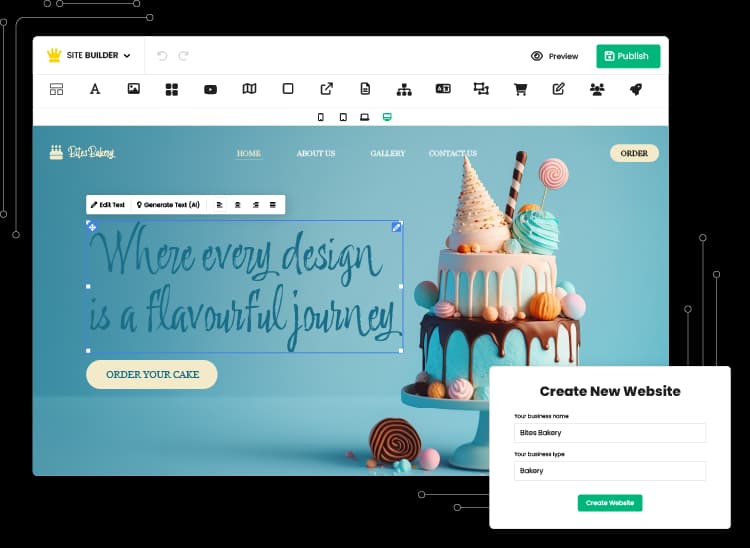The image size is (750, 548).
Task: Open the blog edit note icon
Action: (x=559, y=88)
